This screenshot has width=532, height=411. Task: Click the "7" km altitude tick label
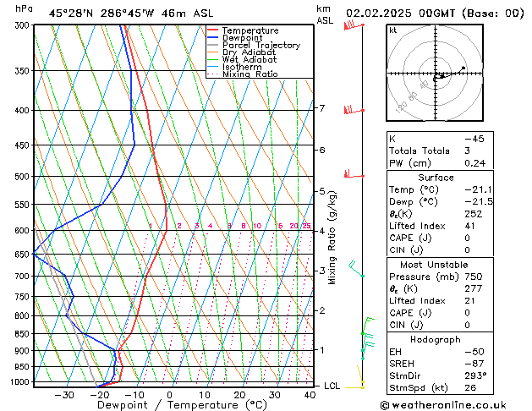point(321,108)
